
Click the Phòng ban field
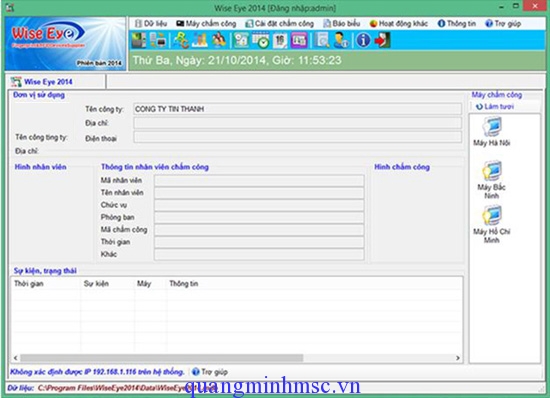(x=259, y=217)
